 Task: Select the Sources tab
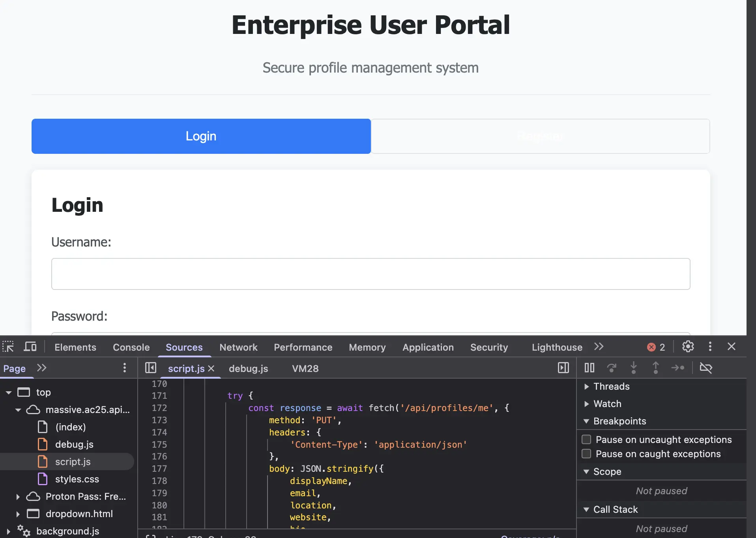point(184,347)
